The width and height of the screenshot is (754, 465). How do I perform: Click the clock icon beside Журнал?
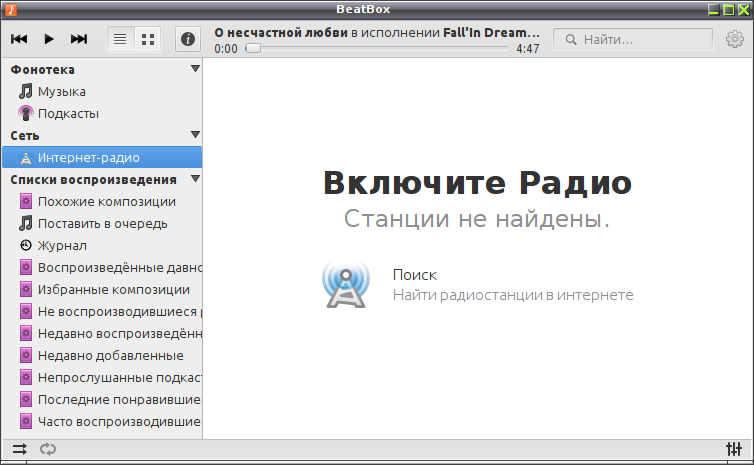pyautogui.click(x=25, y=245)
